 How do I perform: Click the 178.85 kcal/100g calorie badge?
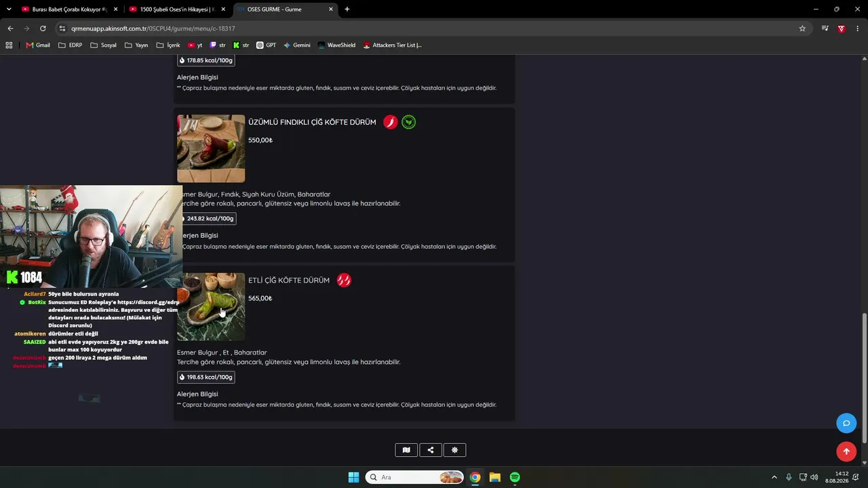(x=206, y=60)
